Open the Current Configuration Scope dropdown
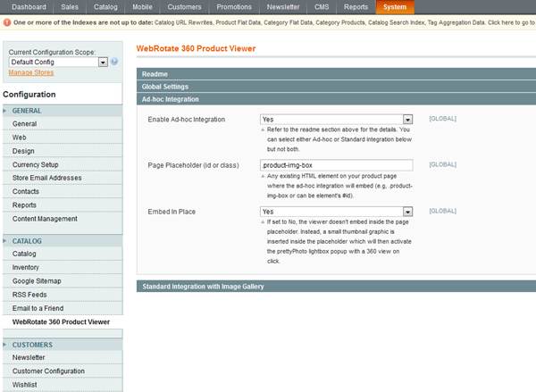Image resolution: width=536 pixels, height=392 pixels. (58, 62)
